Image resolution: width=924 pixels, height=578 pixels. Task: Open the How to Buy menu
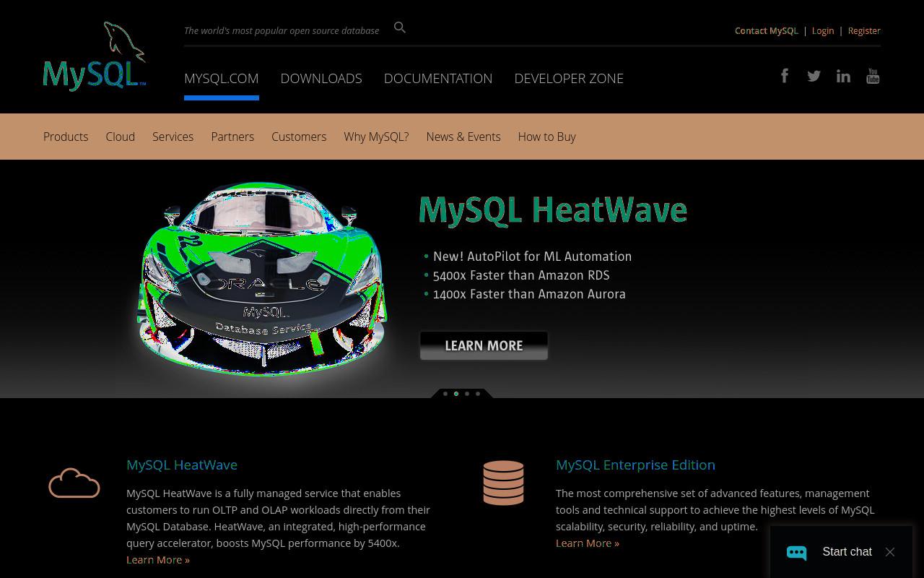pyautogui.click(x=546, y=137)
